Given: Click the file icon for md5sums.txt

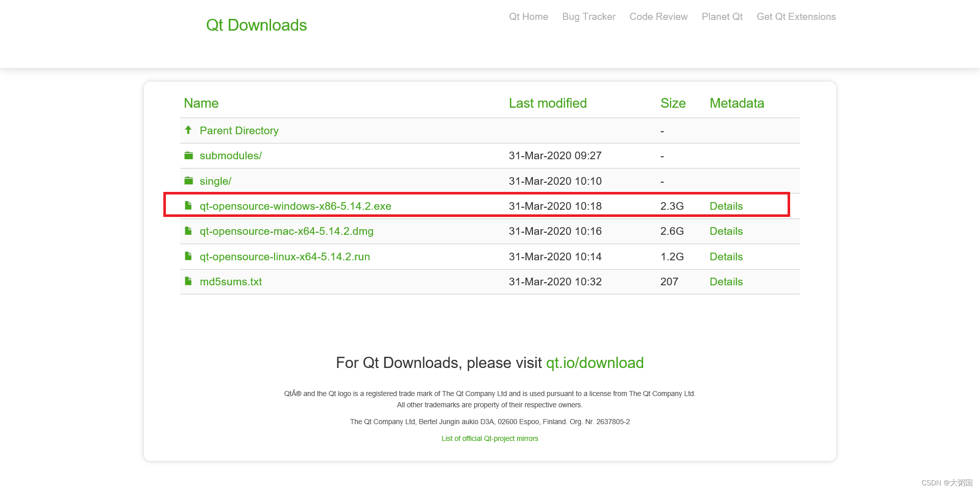Looking at the screenshot, I should [x=188, y=281].
